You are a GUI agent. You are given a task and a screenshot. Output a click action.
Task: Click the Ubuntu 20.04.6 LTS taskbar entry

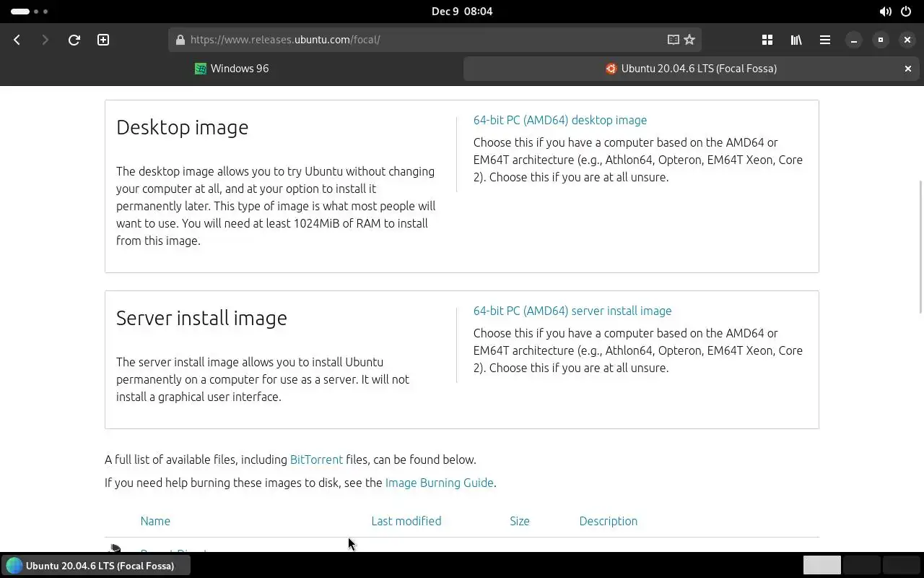[x=97, y=566]
